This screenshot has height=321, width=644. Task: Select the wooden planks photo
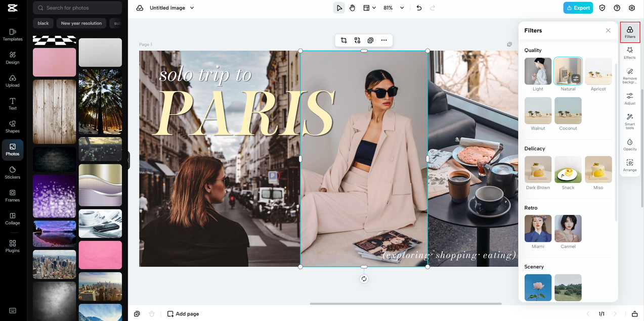coord(55,112)
